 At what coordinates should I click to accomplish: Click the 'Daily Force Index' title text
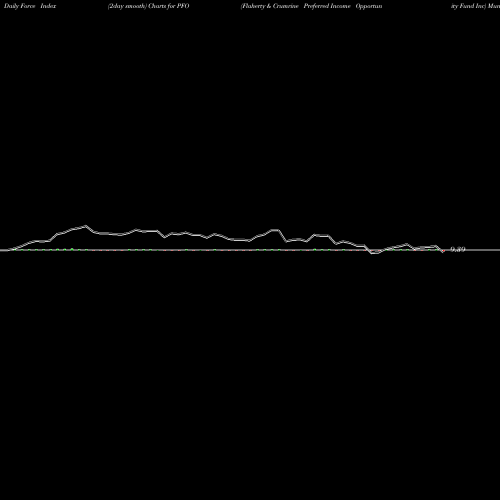coord(30,6)
